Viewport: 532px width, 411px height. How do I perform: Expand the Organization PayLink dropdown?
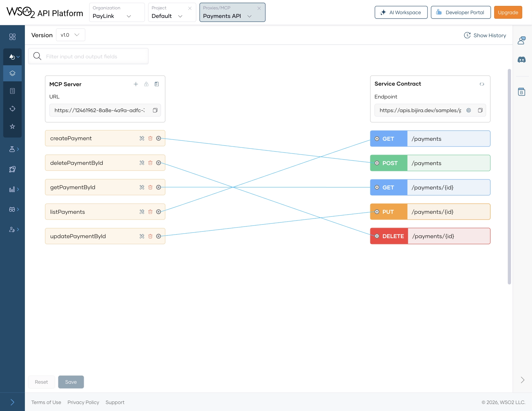(x=117, y=16)
